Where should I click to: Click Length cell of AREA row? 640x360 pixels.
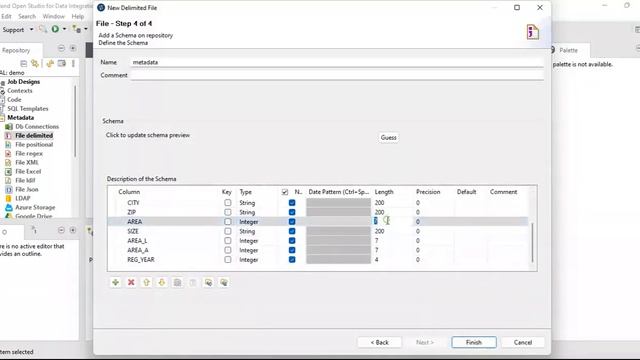click(392, 221)
